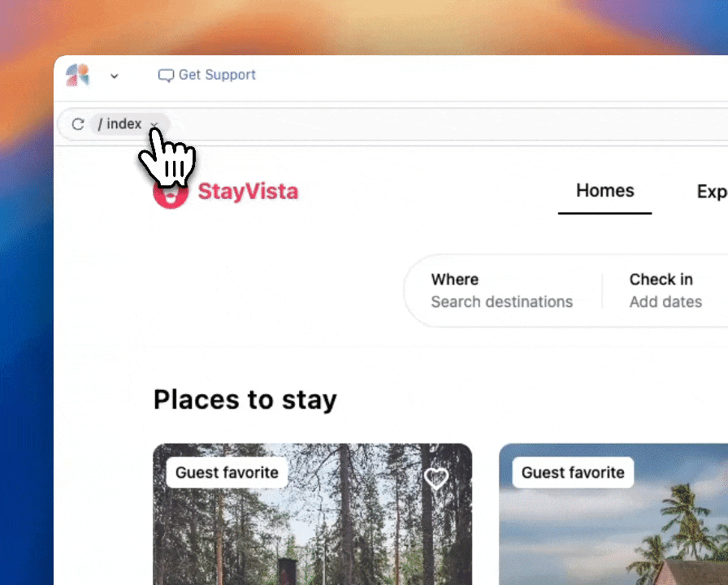Click the colorful app logo icon
The width and height of the screenshot is (728, 585).
coord(77,76)
